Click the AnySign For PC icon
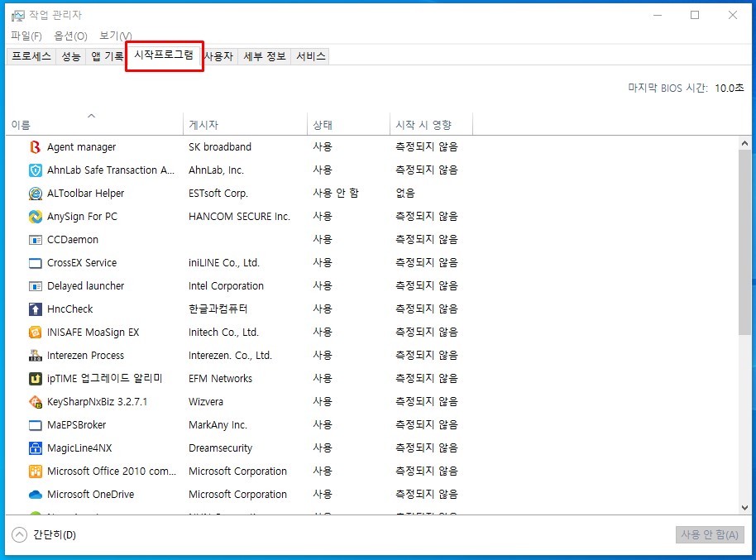756x560 pixels. pos(36,216)
